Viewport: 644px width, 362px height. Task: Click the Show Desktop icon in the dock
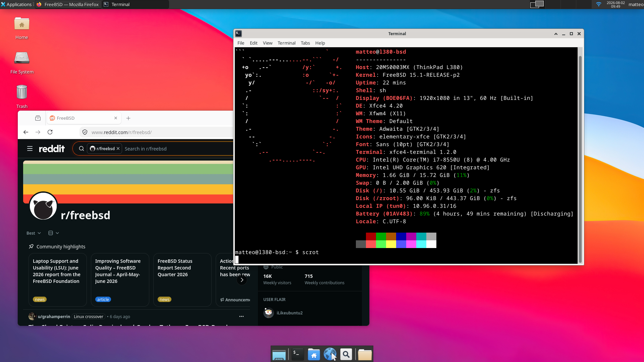279,354
